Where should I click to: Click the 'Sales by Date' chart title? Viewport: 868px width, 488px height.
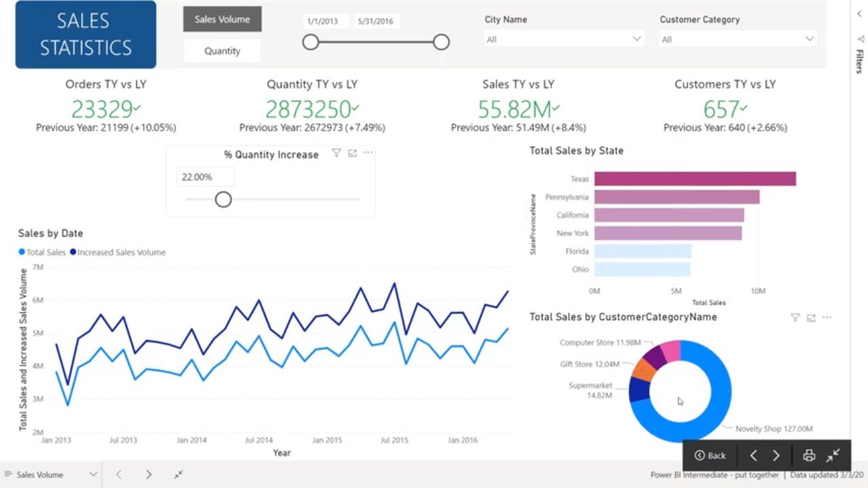point(50,233)
